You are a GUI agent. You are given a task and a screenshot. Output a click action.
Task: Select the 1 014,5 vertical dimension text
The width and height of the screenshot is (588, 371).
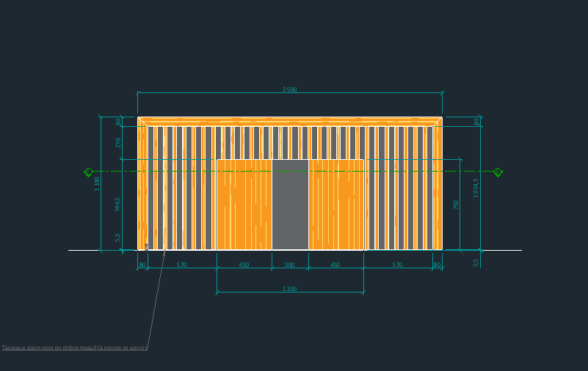(476, 188)
